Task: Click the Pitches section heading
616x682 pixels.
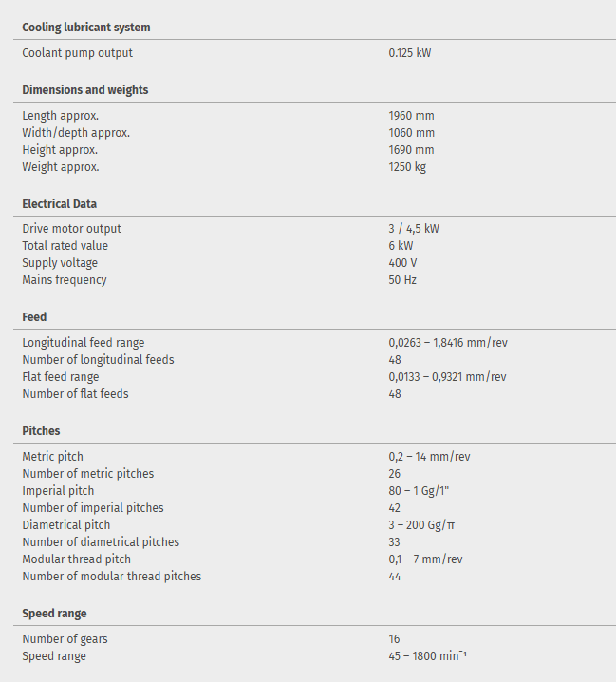Action: coord(41,431)
